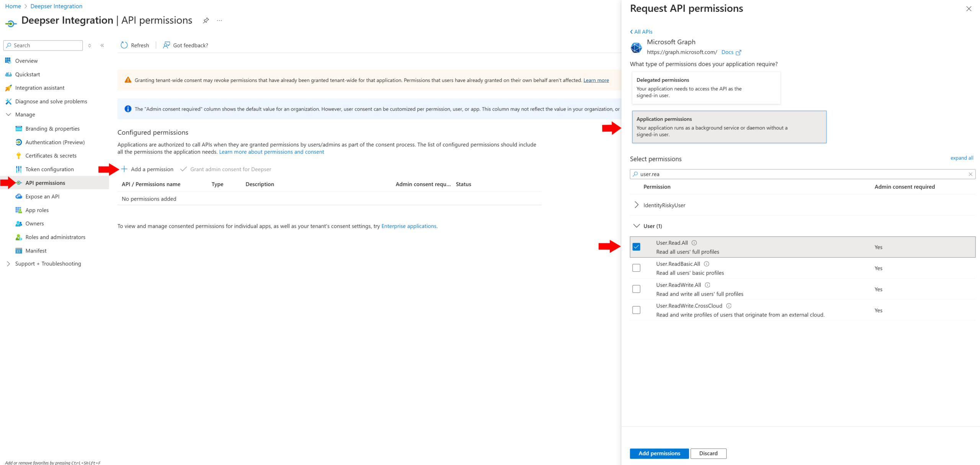Check the User.ReadWrite.All permission checkbox

(x=636, y=289)
